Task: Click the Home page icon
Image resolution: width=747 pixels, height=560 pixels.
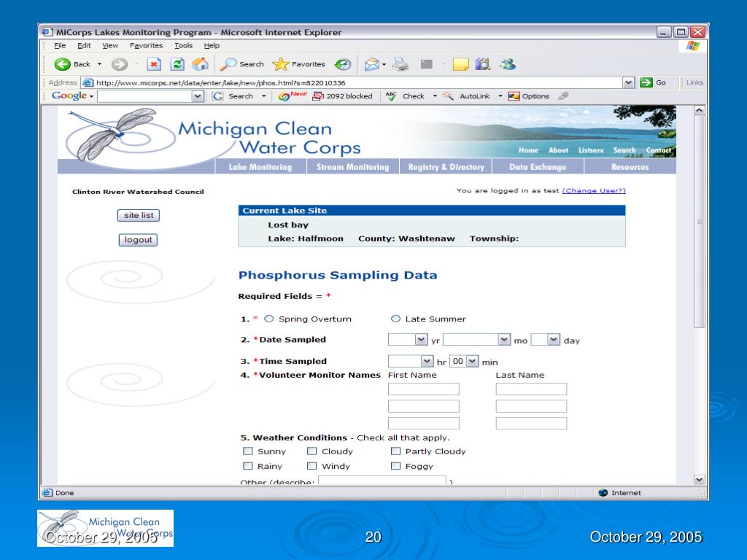Action: pos(200,64)
